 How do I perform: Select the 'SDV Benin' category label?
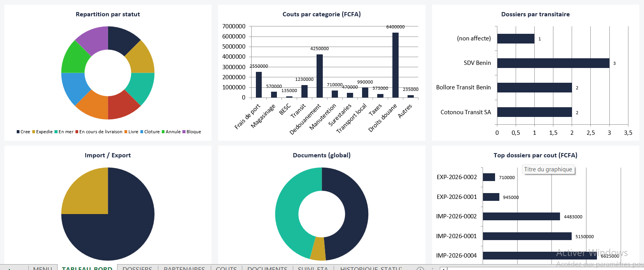tap(477, 63)
